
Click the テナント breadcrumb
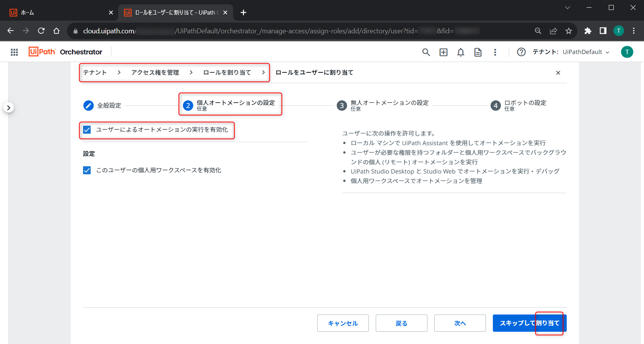point(95,72)
